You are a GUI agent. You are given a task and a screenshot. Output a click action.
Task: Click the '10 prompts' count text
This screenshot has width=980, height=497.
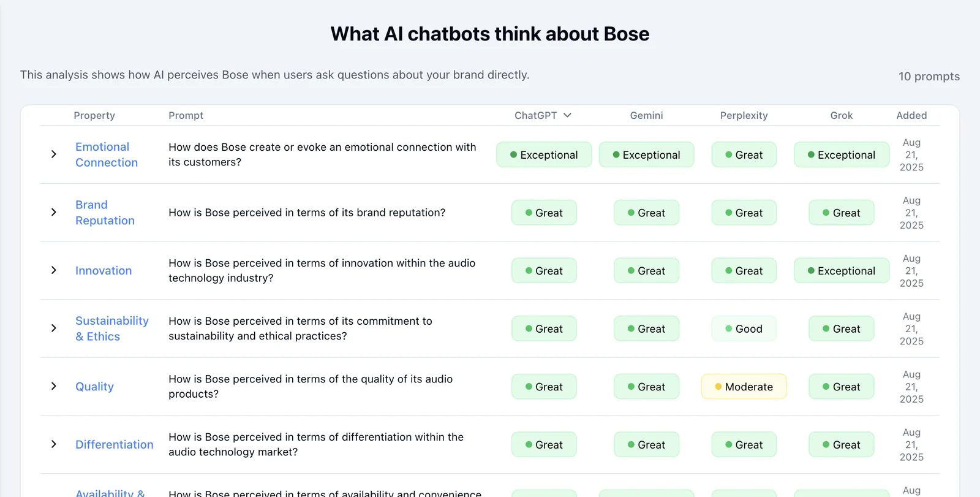pyautogui.click(x=929, y=77)
